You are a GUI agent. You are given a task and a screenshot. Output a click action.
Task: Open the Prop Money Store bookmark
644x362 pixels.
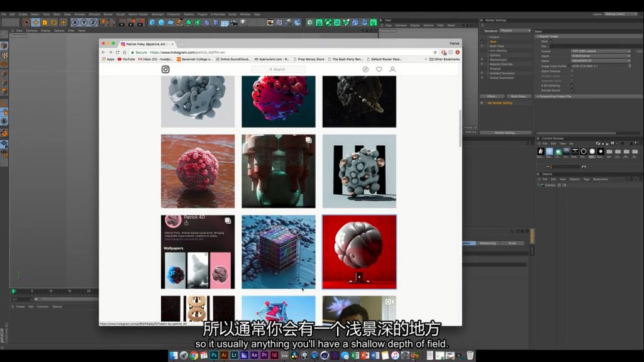tap(309, 59)
